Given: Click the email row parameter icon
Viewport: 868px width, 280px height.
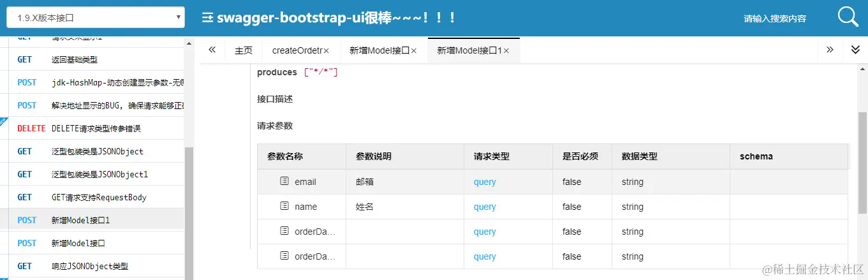Looking at the screenshot, I should (284, 182).
